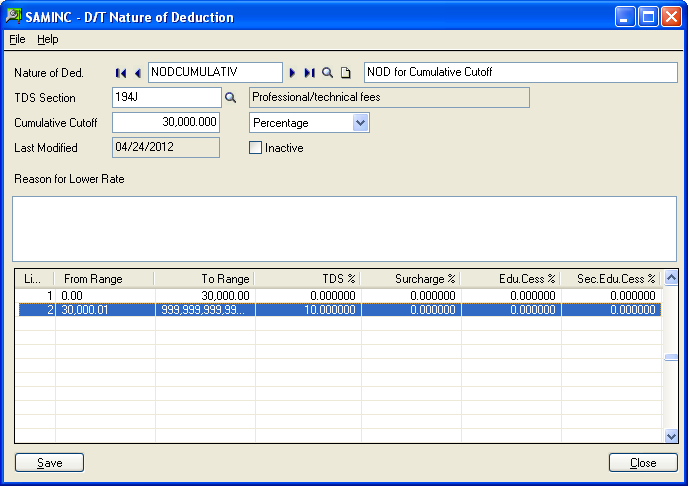Select Surcharge % cell in line 1

click(x=412, y=296)
